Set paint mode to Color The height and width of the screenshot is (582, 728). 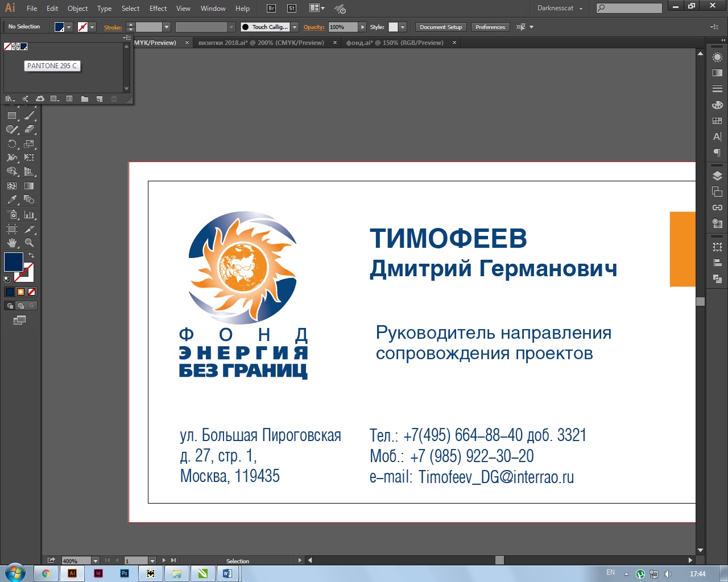[x=10, y=292]
